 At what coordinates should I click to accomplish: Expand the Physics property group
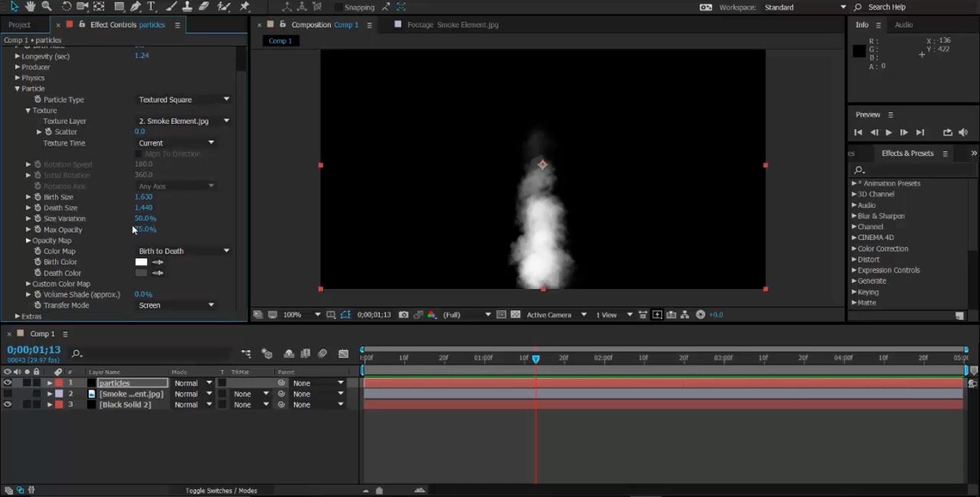coord(18,78)
